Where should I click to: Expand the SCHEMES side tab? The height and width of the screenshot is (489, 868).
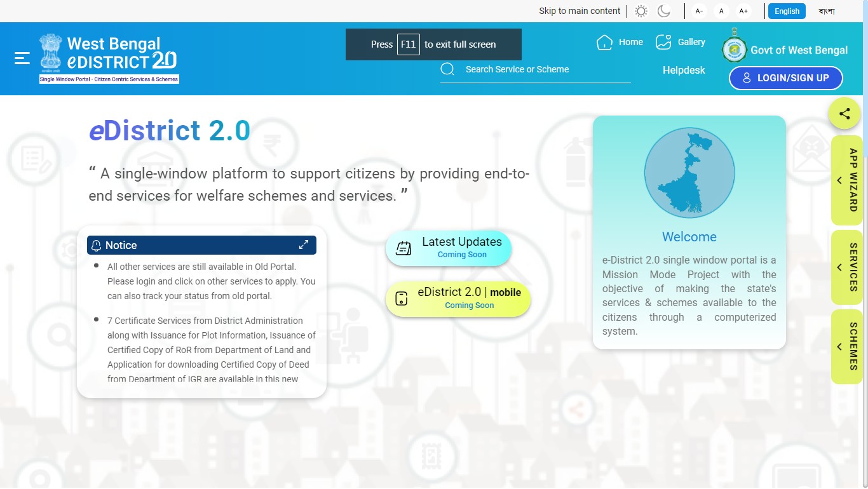[x=846, y=347]
